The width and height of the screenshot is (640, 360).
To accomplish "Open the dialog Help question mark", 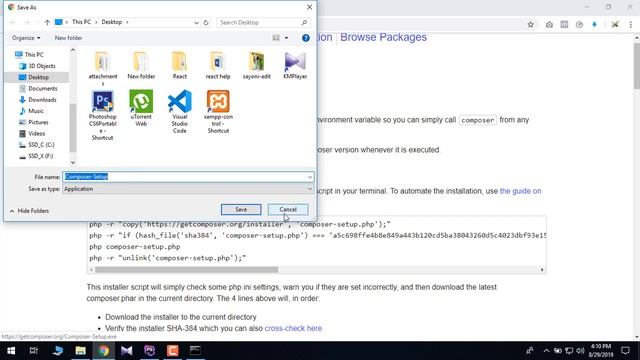I will click(305, 38).
